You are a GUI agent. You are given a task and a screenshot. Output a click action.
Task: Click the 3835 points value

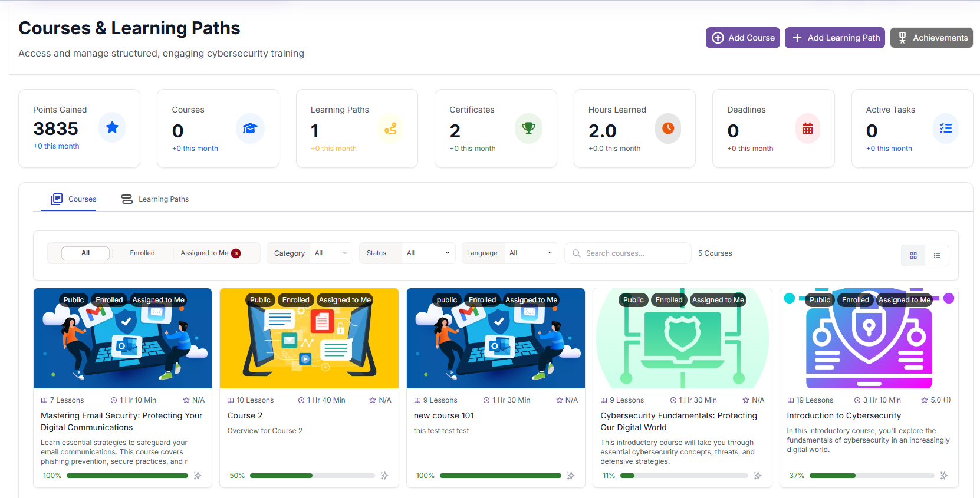click(56, 128)
